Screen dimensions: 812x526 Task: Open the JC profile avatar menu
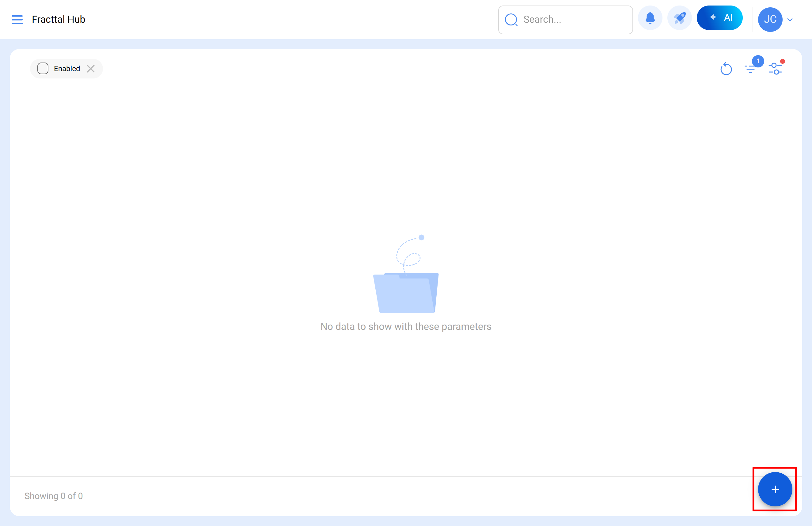click(770, 19)
